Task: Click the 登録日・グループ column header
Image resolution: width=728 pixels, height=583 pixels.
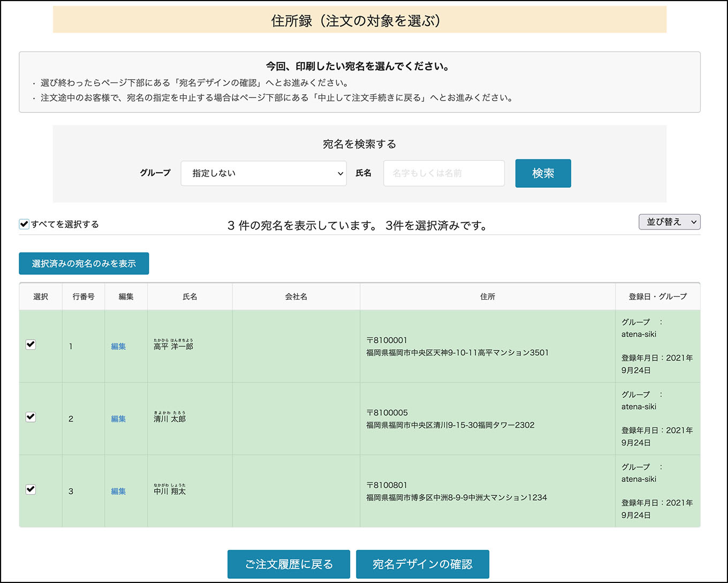Action: [x=658, y=296]
